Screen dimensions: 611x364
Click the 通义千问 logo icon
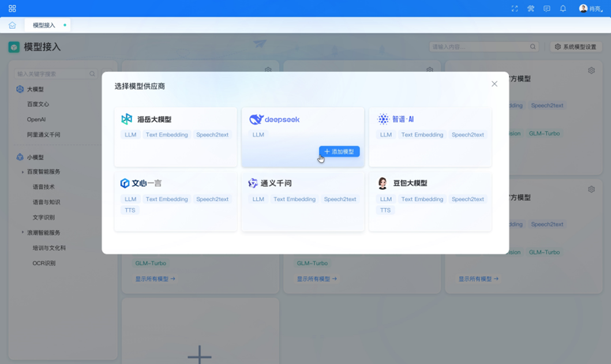click(253, 183)
